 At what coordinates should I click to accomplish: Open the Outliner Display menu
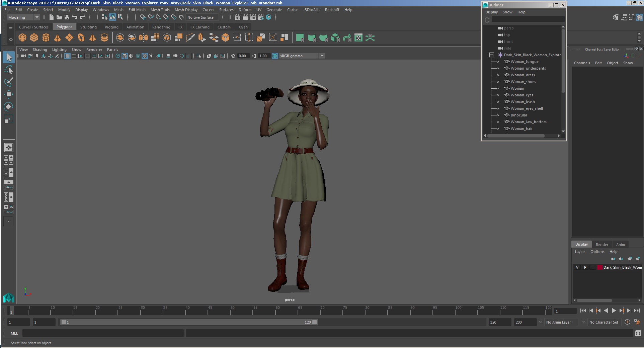click(x=491, y=12)
